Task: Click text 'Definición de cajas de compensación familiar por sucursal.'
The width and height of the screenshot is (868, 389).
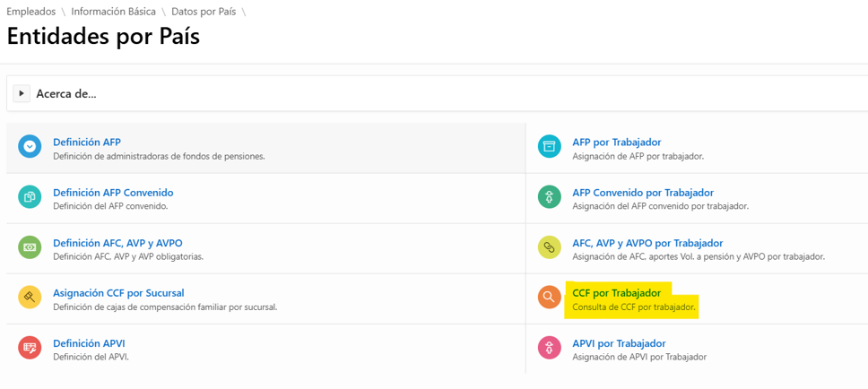Action: [x=165, y=307]
